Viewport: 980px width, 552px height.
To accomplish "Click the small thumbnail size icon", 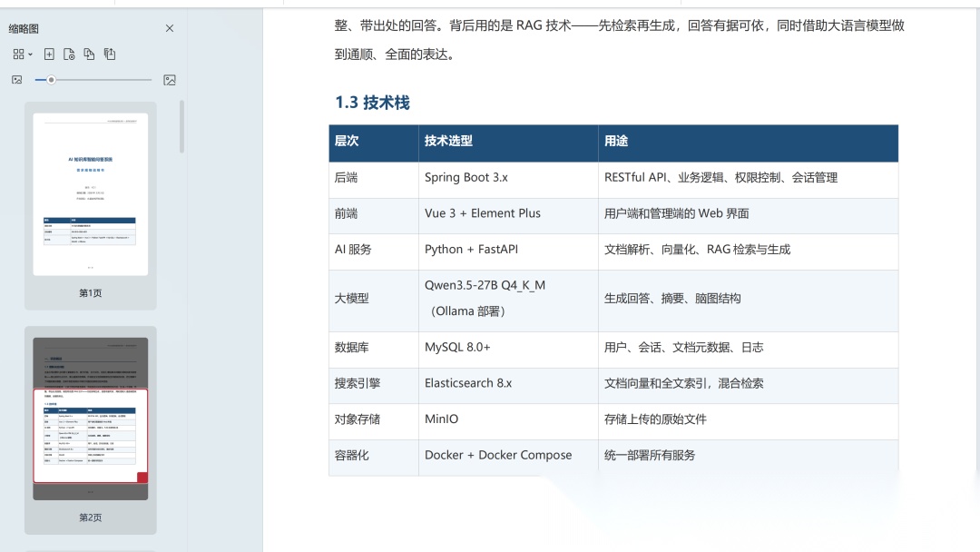I will [17, 80].
